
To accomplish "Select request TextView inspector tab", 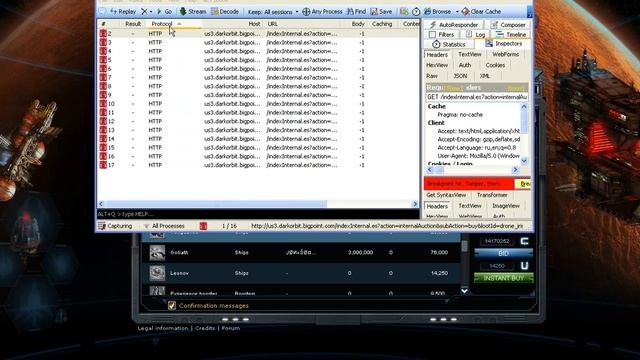I will point(469,54).
